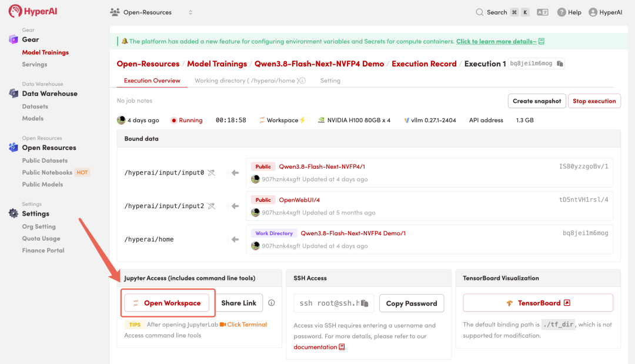This screenshot has height=364, width=635.
Task: Click the info icon beside Working directory
Action: click(x=303, y=81)
